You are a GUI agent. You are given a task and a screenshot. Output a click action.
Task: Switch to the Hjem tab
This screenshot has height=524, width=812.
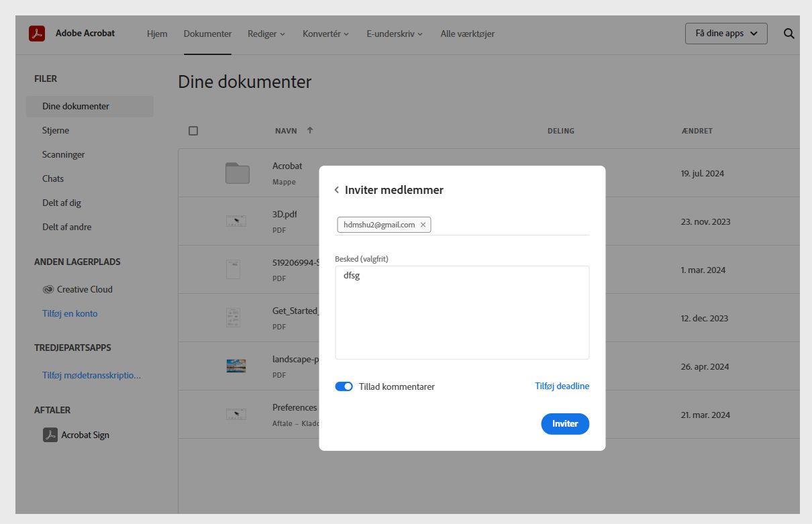[x=157, y=33]
